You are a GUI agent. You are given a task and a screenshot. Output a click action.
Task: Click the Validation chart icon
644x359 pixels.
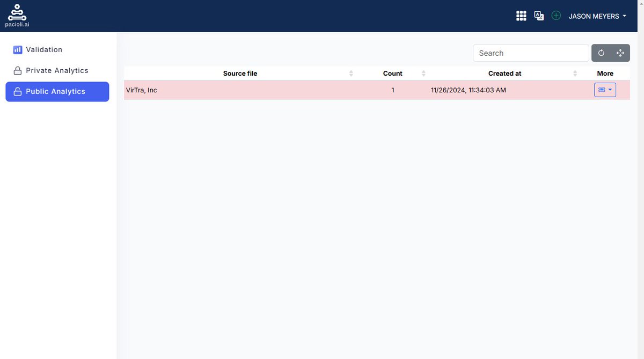pyautogui.click(x=18, y=49)
